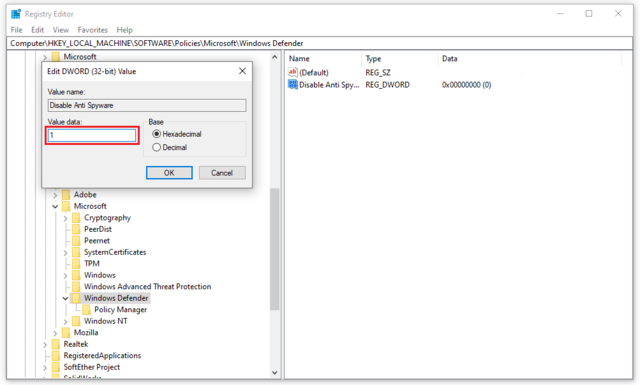Open the View menu
This screenshot has width=640, height=385.
pos(61,30)
